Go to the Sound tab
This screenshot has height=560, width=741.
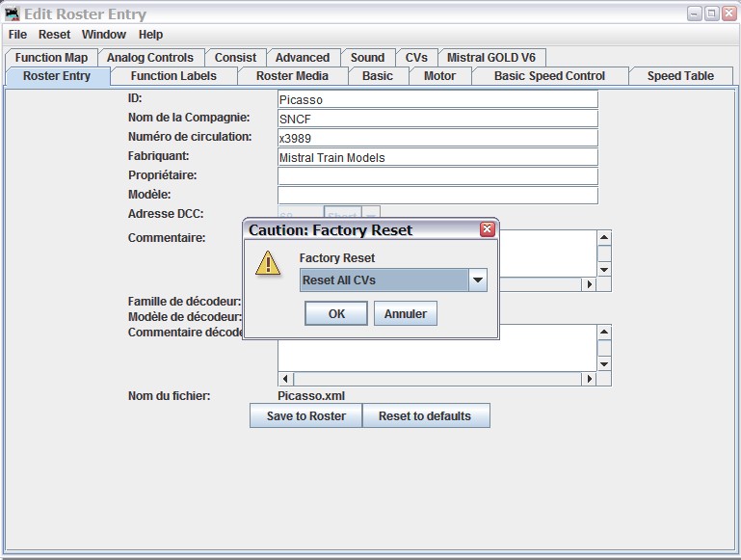368,58
